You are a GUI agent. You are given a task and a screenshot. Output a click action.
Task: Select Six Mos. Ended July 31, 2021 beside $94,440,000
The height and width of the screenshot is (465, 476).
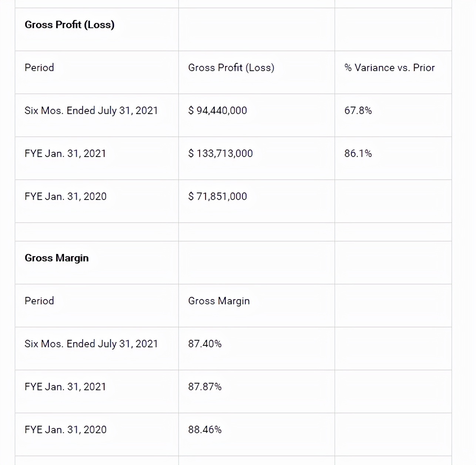91,111
